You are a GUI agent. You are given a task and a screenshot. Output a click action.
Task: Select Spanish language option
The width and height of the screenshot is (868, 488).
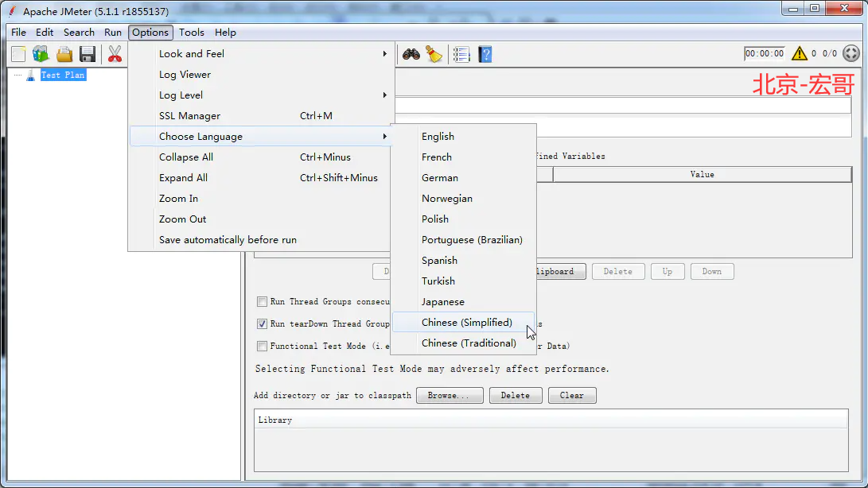(x=463, y=260)
